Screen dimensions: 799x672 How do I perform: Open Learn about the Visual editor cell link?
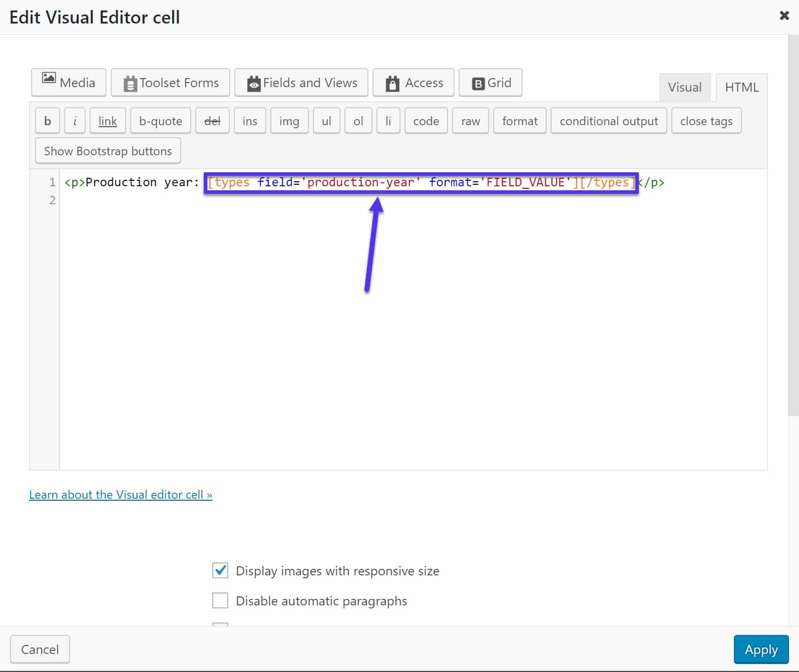(x=121, y=495)
